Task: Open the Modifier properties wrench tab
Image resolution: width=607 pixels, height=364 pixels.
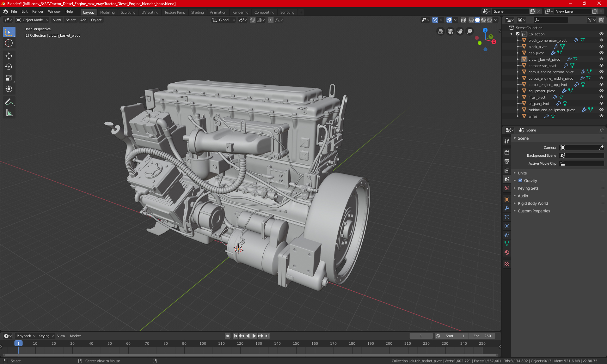Action: (507, 208)
